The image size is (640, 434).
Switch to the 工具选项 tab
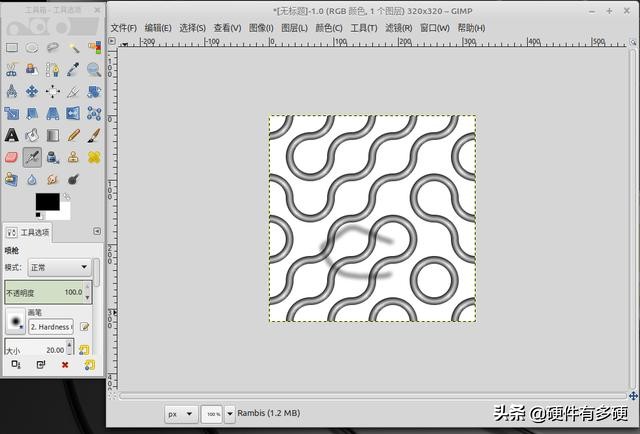(28, 233)
